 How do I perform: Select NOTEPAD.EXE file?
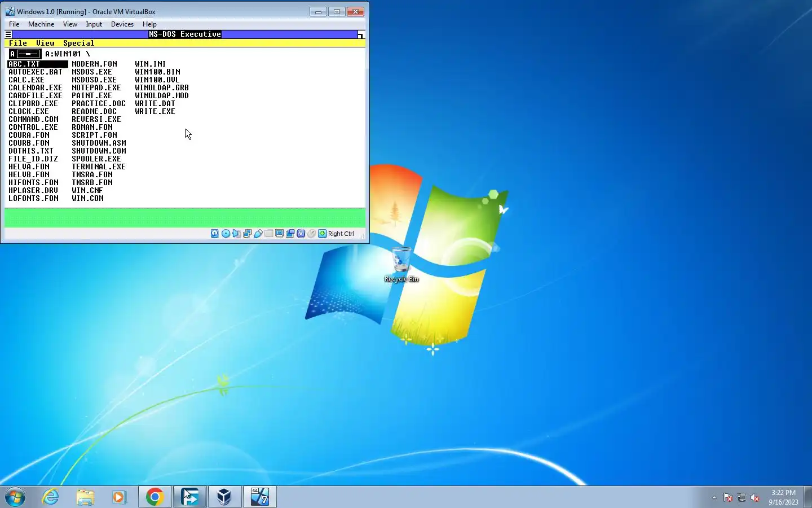click(96, 87)
